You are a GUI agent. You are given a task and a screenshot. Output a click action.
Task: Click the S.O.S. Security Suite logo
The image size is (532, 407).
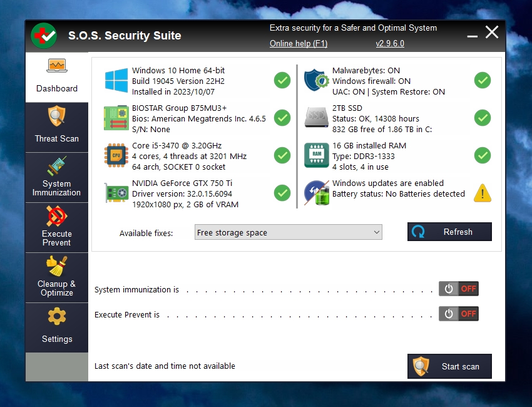[44, 35]
